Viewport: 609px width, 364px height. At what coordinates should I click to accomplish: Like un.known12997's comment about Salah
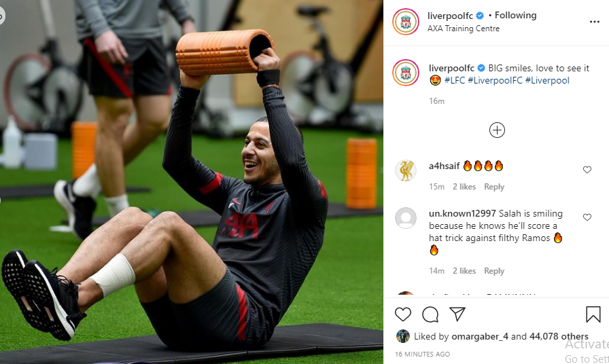(587, 217)
